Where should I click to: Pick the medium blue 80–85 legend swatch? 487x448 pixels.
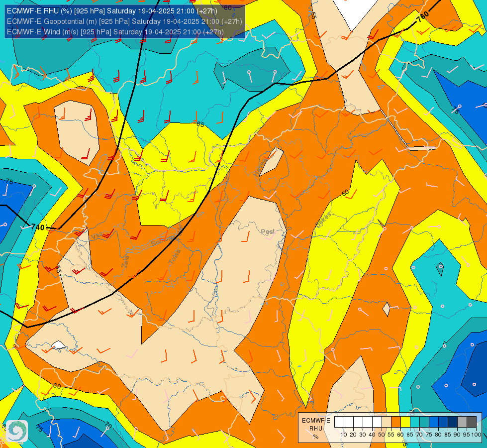[x=443, y=422]
